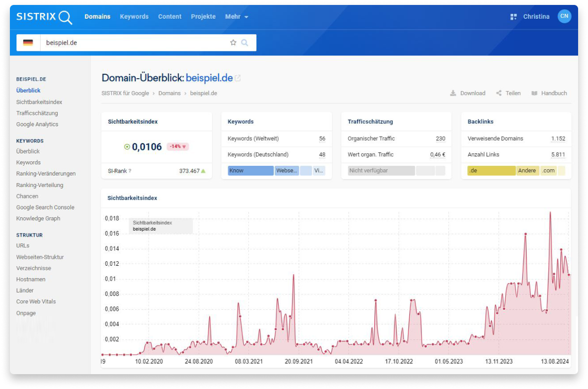Open external link icon beside beispiel.de title
This screenshot has height=389, width=588.
[x=238, y=78]
